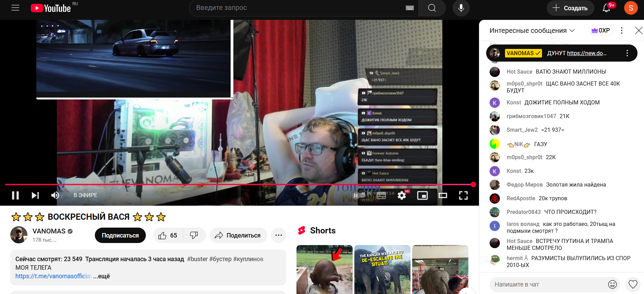Click the chat message 'ГАЗУ'
This screenshot has height=294, width=644.
coord(541,144)
